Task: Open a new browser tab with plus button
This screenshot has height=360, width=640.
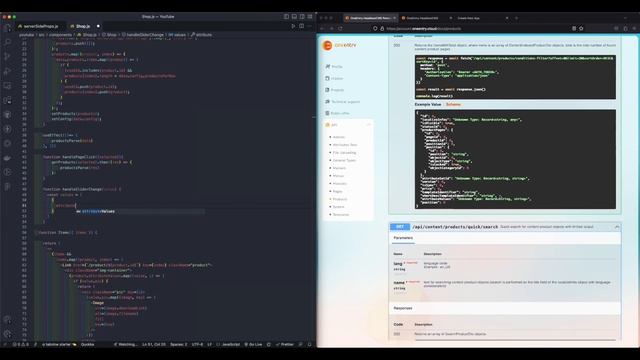Action: [x=516, y=18]
